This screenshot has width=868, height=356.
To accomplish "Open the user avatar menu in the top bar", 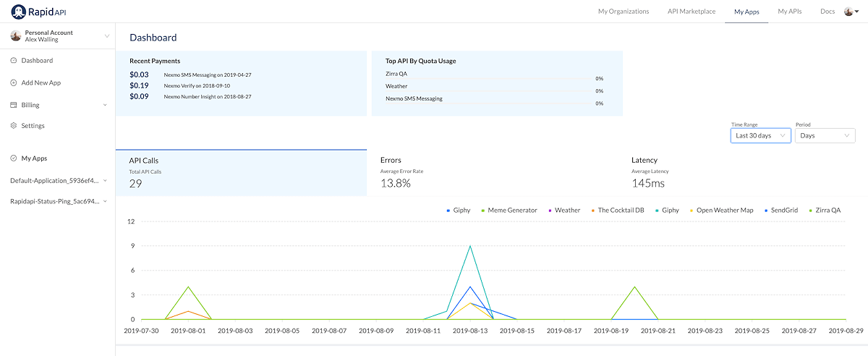I will (848, 12).
